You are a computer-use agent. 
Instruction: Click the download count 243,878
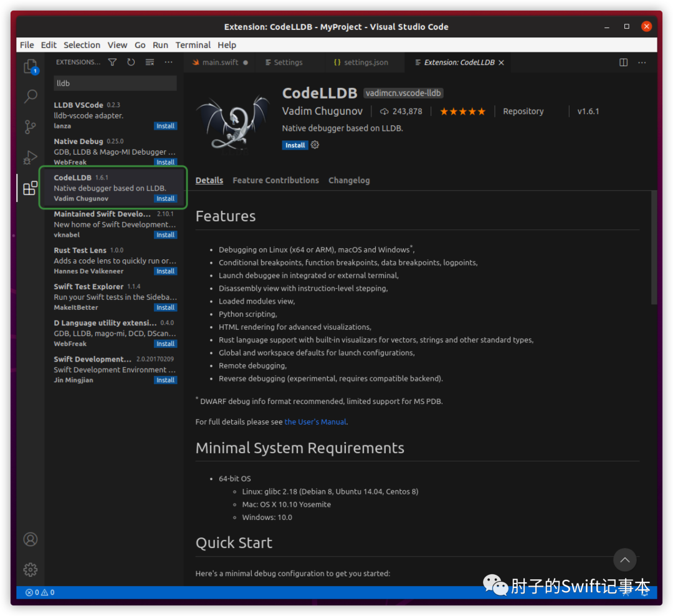pyautogui.click(x=401, y=112)
